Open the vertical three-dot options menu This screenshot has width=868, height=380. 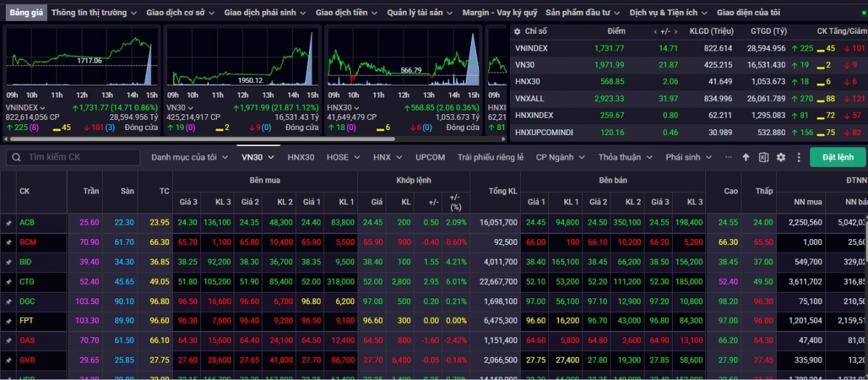tap(799, 157)
